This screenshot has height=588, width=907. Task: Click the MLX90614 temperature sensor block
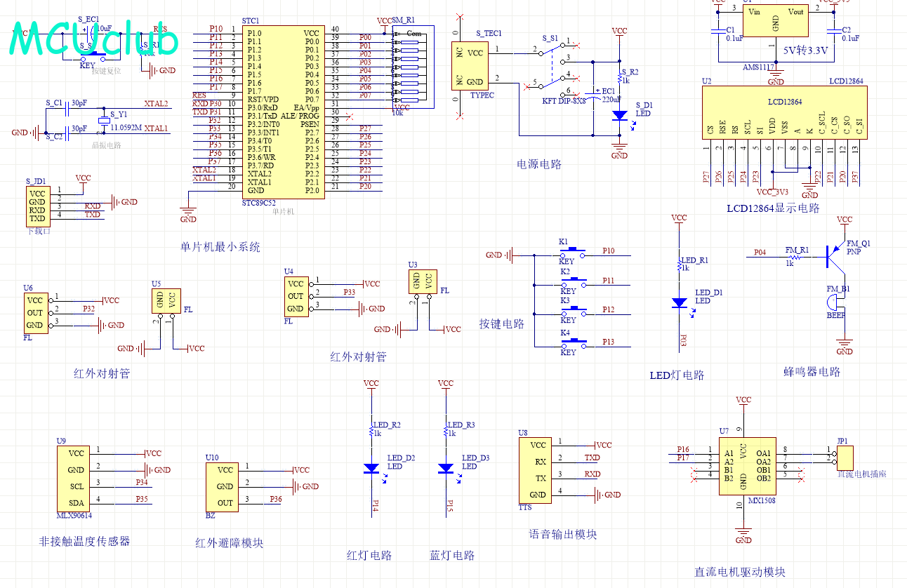[x=76, y=478]
